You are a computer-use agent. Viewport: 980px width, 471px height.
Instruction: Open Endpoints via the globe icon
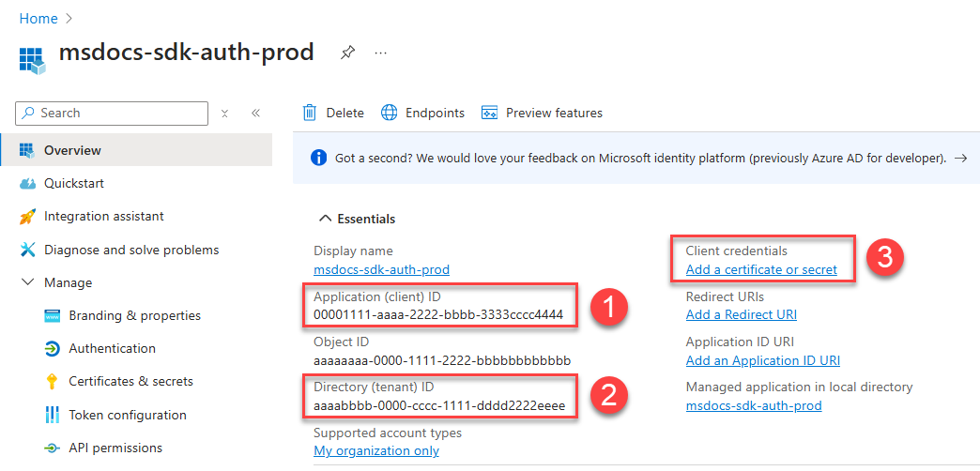389,113
